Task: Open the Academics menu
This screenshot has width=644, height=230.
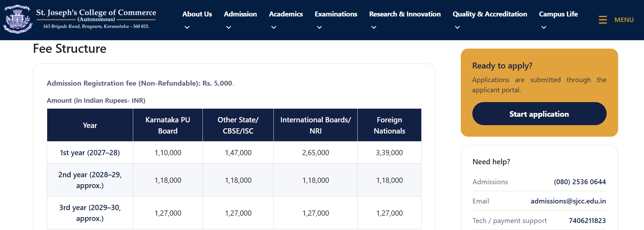Action: 286,14
